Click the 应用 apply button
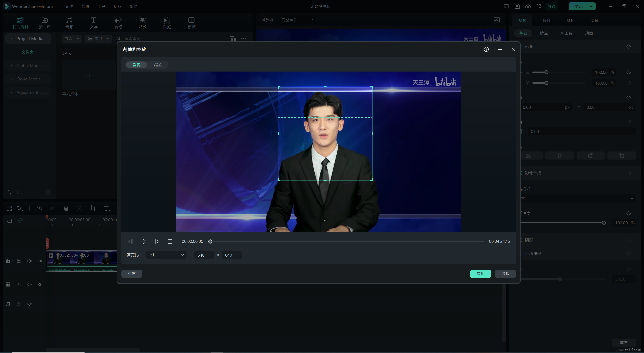The height and width of the screenshot is (353, 644). tap(480, 274)
